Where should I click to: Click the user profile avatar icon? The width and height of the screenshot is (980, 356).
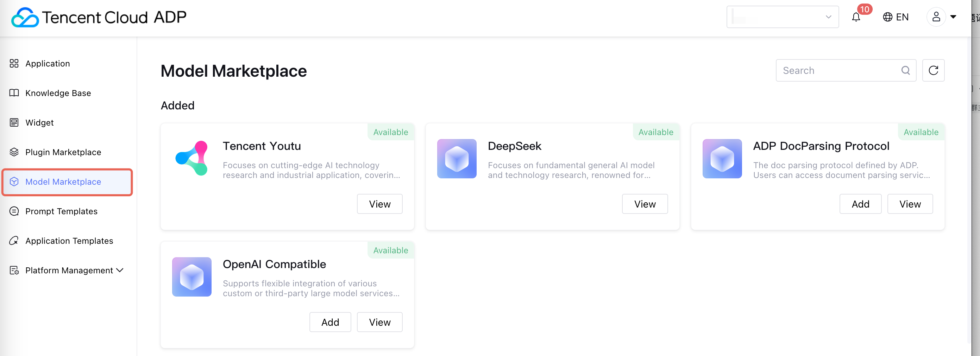click(936, 17)
